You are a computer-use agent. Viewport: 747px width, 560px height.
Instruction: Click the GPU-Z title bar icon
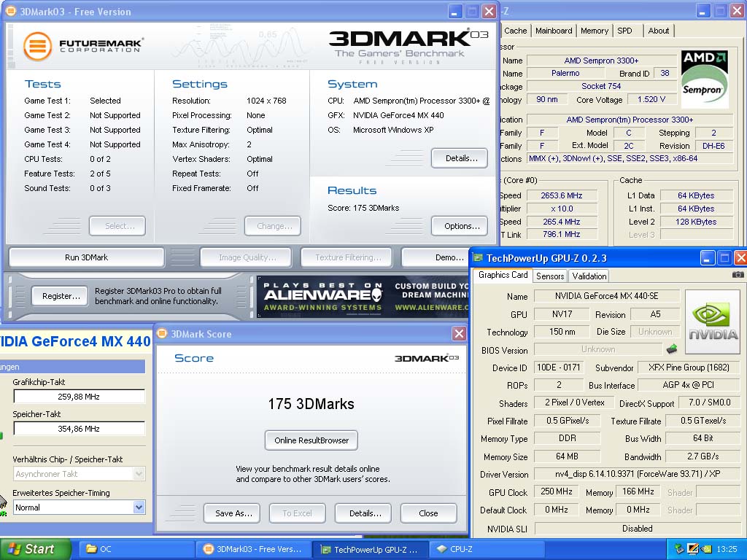click(477, 258)
